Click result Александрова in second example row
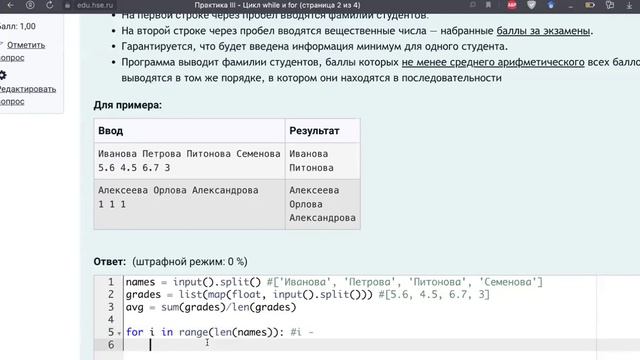640x360 pixels. click(x=322, y=218)
